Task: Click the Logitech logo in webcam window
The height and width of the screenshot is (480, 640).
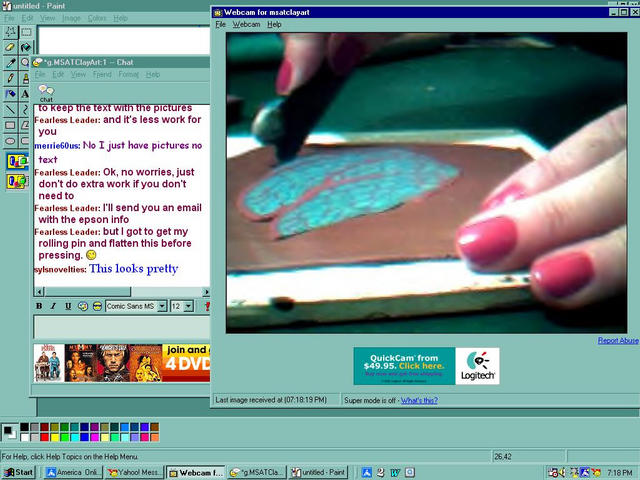Action: click(x=478, y=366)
